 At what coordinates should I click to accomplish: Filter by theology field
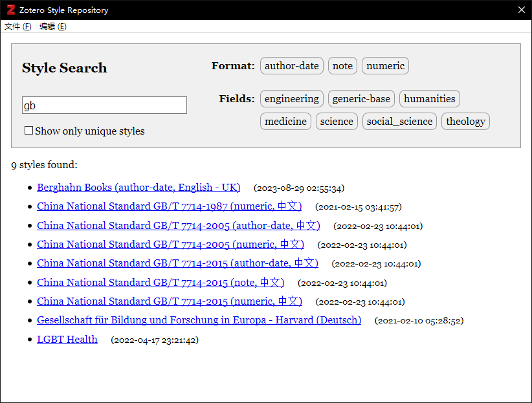pyautogui.click(x=465, y=122)
